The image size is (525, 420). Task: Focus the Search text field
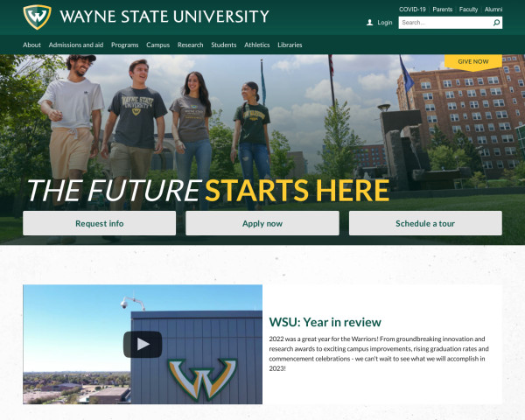click(445, 23)
